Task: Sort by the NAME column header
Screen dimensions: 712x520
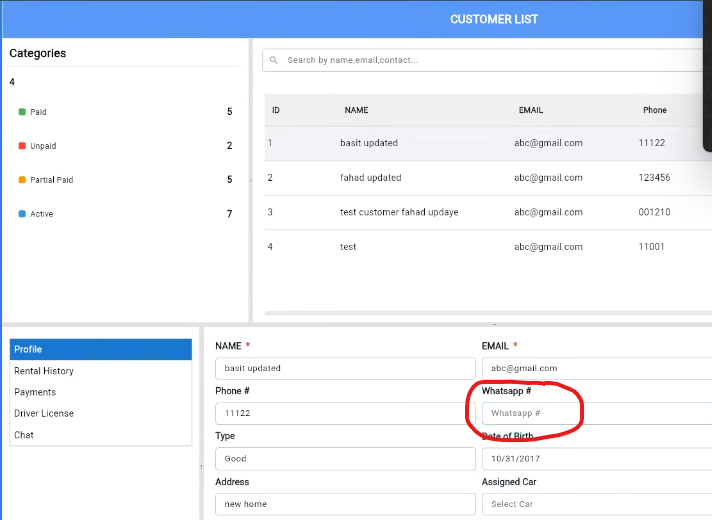Action: click(357, 110)
